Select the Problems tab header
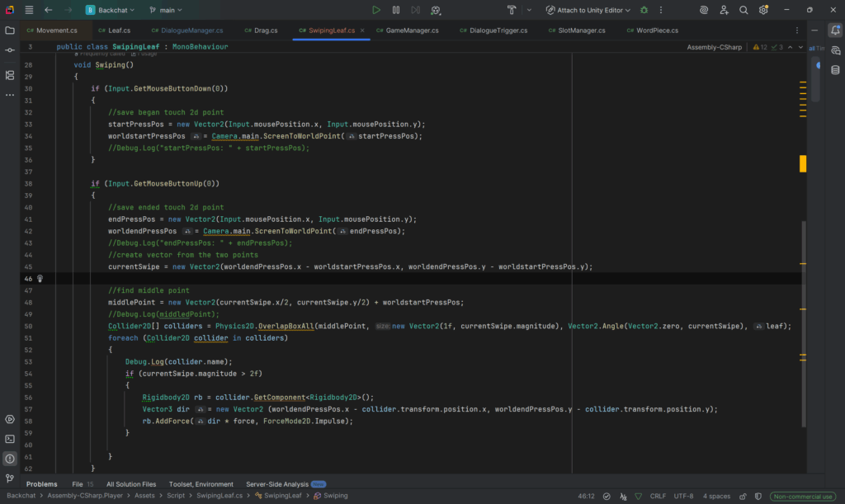The width and height of the screenshot is (845, 504). [41, 484]
